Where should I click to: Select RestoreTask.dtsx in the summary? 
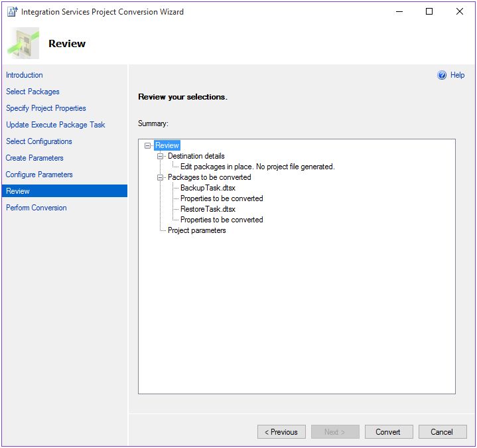tap(208, 209)
